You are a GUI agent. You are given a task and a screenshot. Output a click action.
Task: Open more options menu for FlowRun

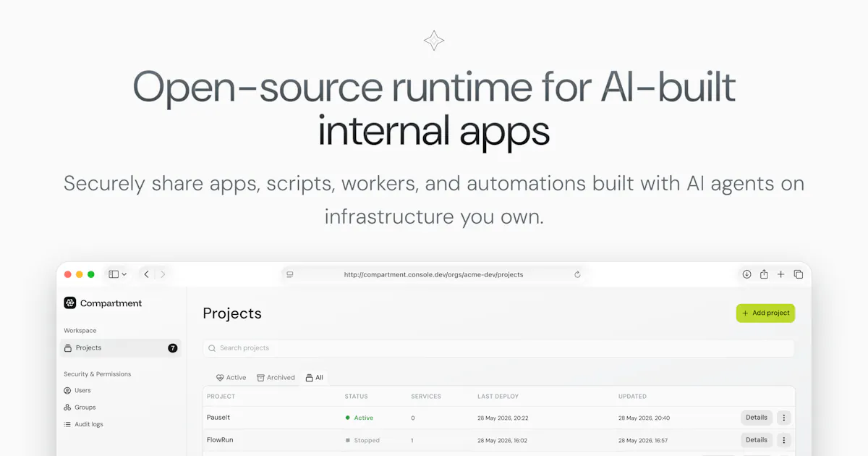[x=784, y=440]
